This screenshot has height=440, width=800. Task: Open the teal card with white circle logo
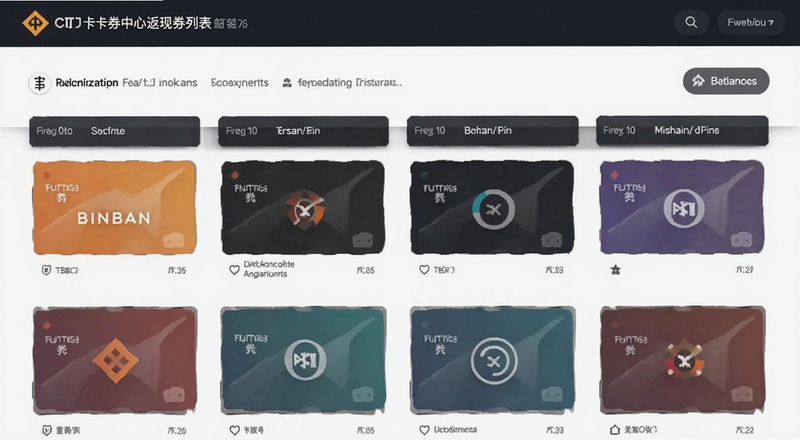point(304,360)
